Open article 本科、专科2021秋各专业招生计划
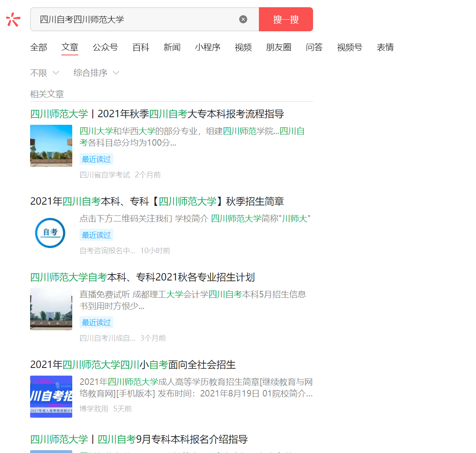Viewport: 476px width, 453px height. click(142, 277)
